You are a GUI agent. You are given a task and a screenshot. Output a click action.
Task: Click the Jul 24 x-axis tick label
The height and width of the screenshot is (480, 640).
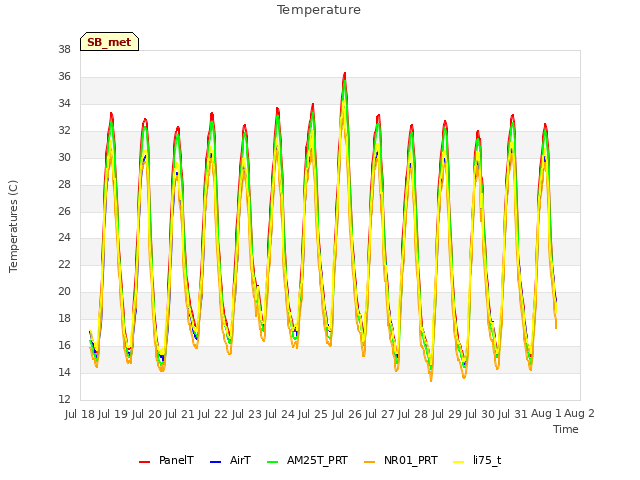click(280, 414)
